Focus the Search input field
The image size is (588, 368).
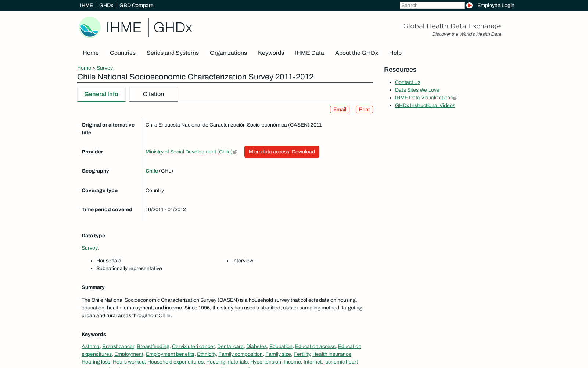click(x=432, y=5)
